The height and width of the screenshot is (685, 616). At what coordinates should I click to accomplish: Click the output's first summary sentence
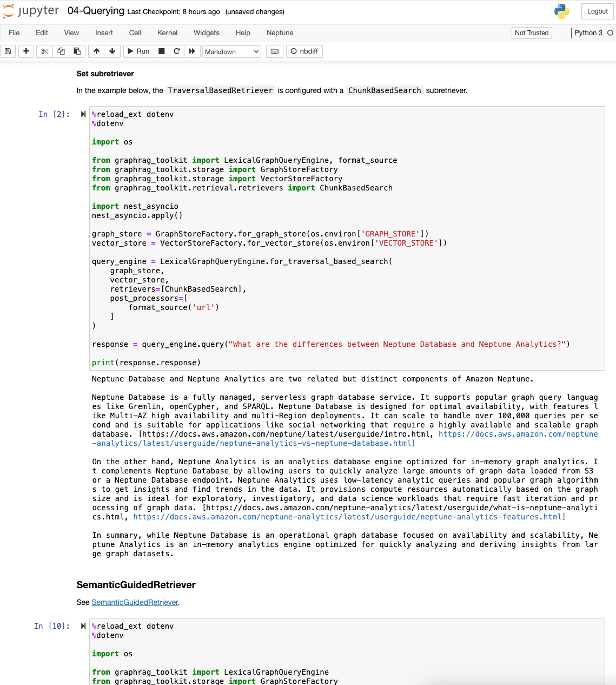click(313, 379)
